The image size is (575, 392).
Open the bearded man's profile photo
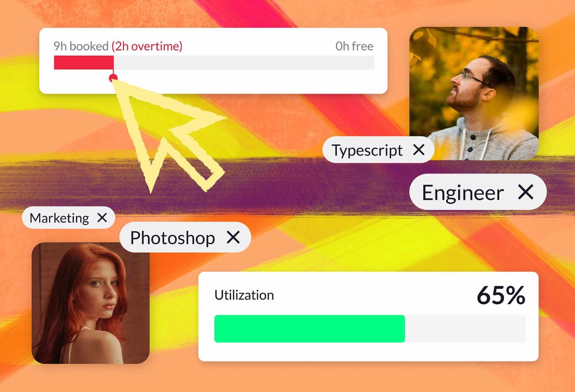pos(474,93)
